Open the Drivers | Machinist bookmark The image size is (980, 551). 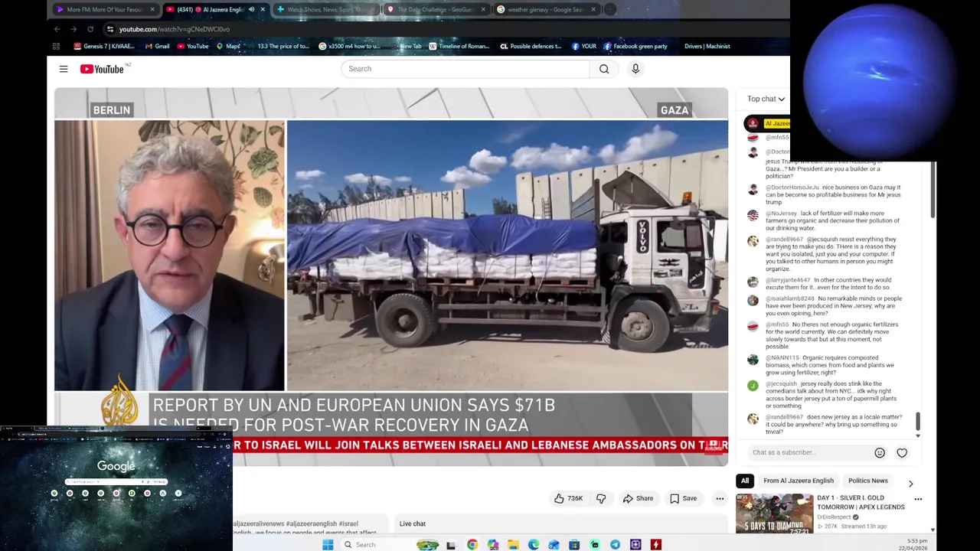coord(707,46)
